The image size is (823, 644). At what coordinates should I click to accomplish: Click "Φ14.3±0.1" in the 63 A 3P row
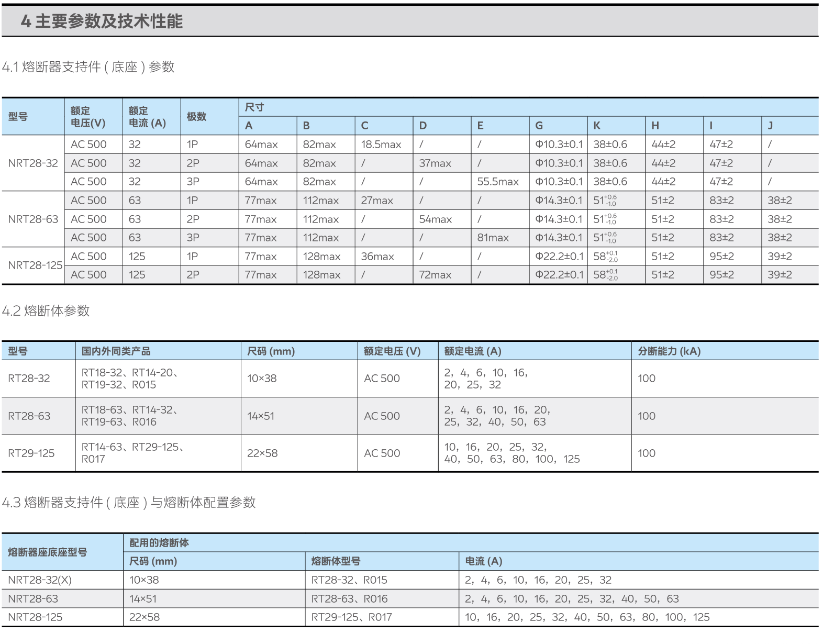click(x=559, y=238)
